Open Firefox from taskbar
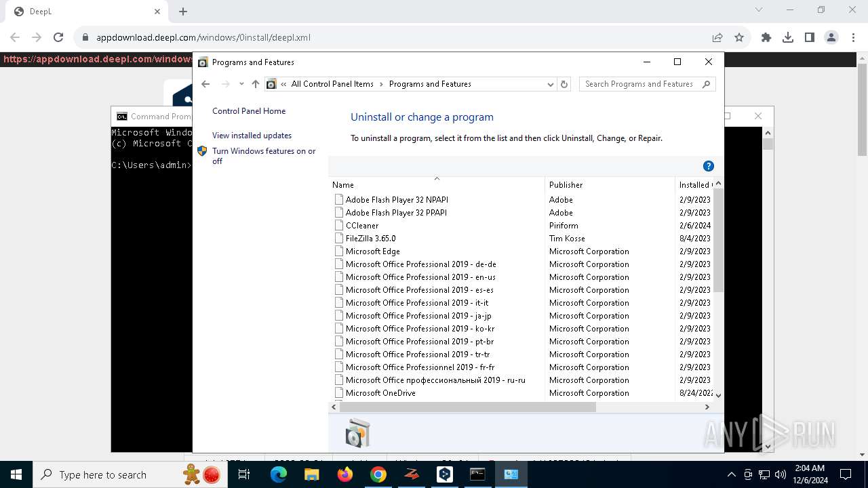The width and height of the screenshot is (868, 488). [345, 474]
